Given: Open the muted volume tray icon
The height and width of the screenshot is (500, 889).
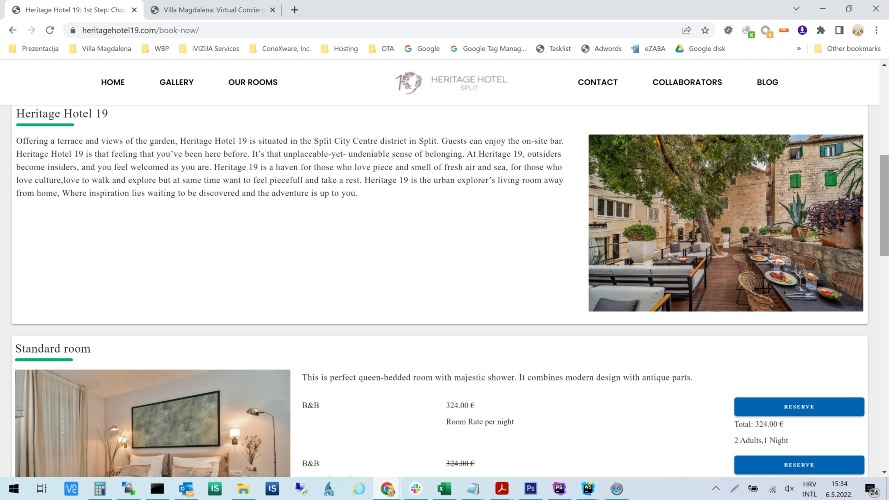Looking at the screenshot, I should pyautogui.click(x=789, y=489).
